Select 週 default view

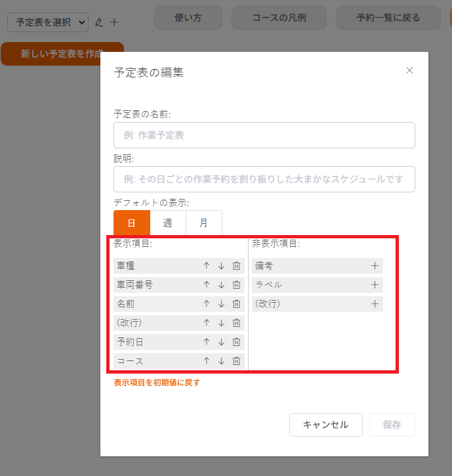[x=168, y=223]
